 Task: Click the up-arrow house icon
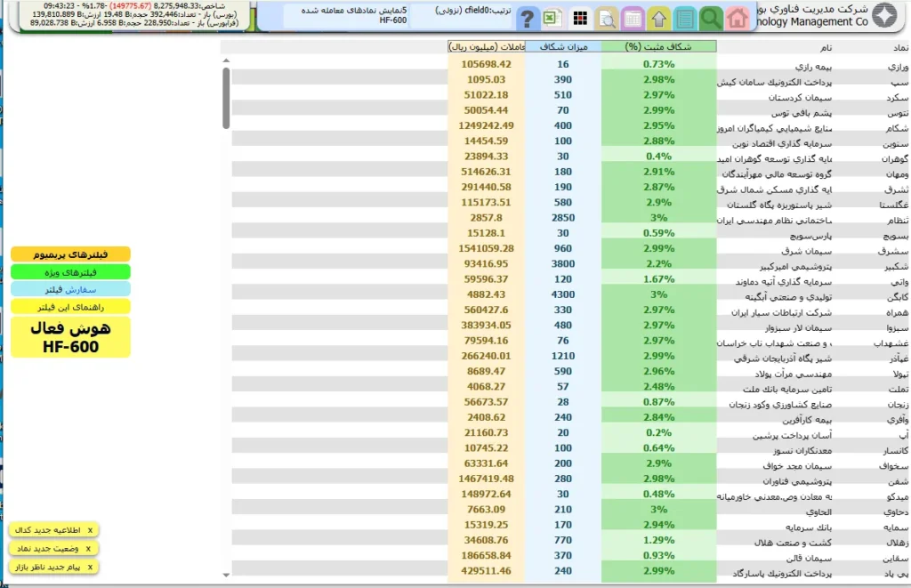tap(658, 19)
